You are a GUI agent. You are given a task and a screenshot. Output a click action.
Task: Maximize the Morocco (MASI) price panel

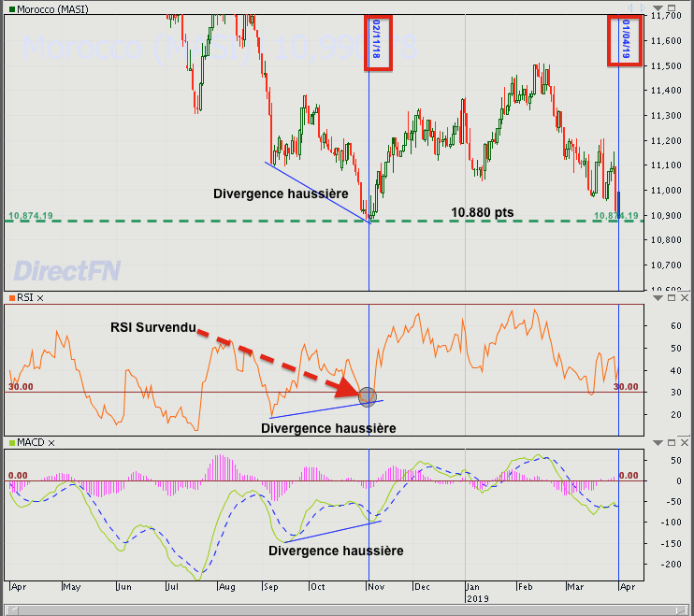point(670,7)
